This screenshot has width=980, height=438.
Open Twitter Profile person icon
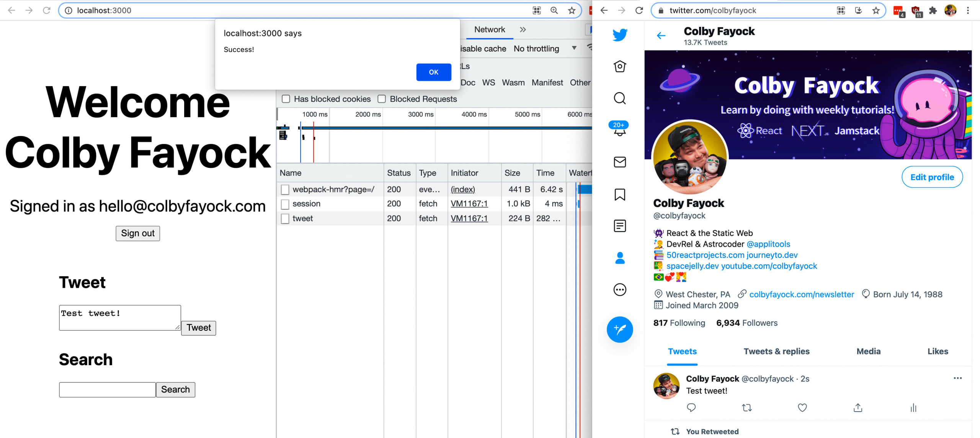tap(620, 258)
